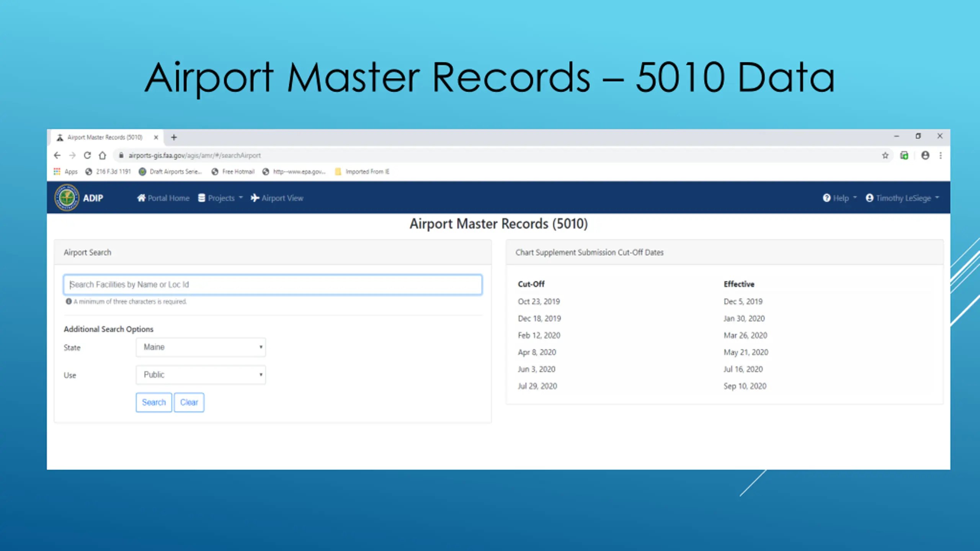
Task: Open the browser home page icon
Action: [102, 155]
